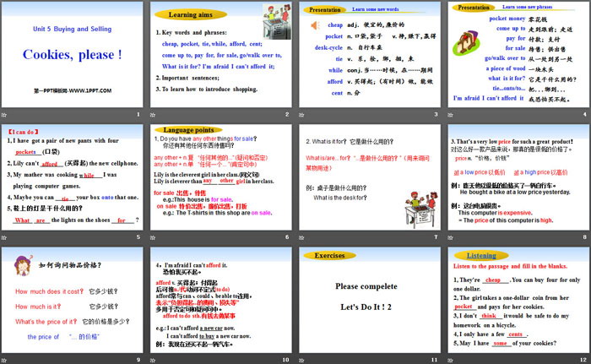Click the animation star icon under slide 3

[x=302, y=115]
